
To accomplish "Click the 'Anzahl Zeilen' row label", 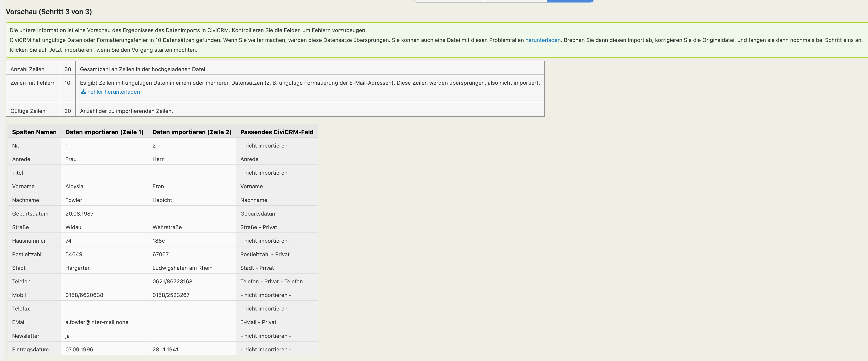I will click(27, 69).
